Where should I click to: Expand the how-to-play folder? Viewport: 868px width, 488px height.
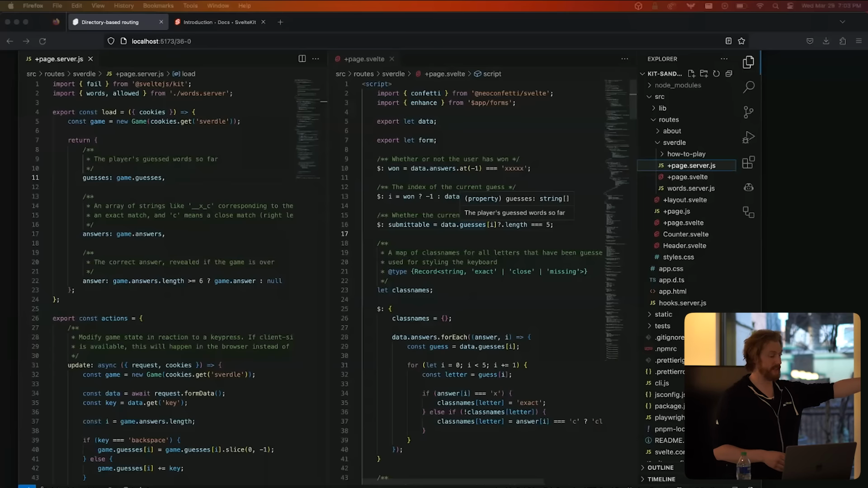click(x=686, y=154)
